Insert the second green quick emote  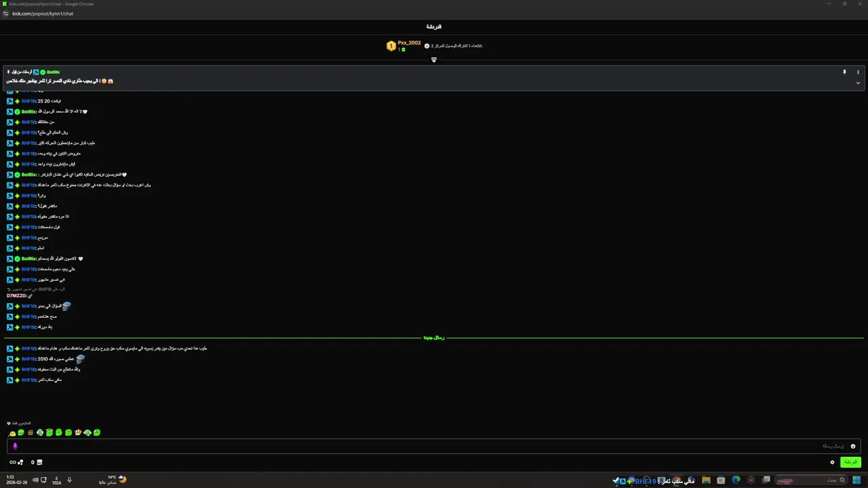(x=21, y=432)
